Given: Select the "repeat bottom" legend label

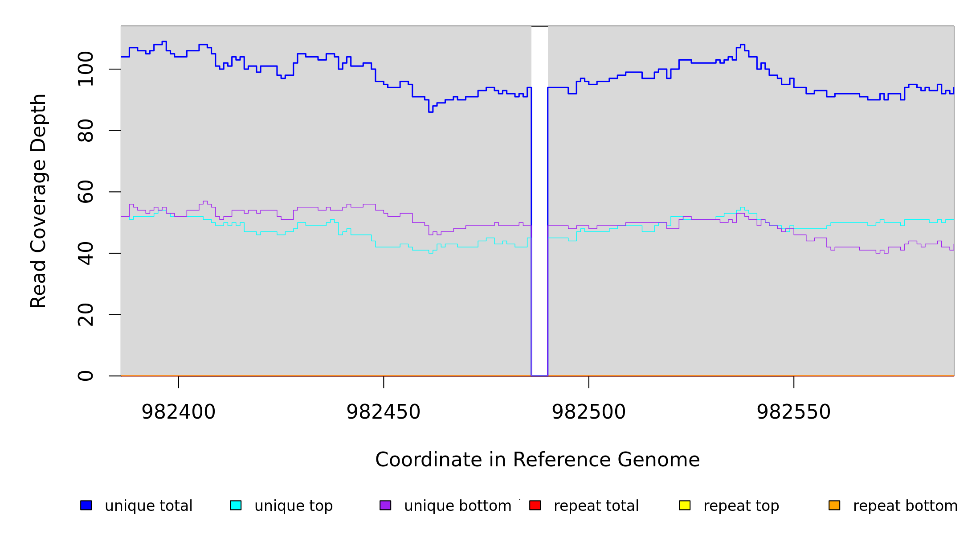Looking at the screenshot, I should [905, 506].
